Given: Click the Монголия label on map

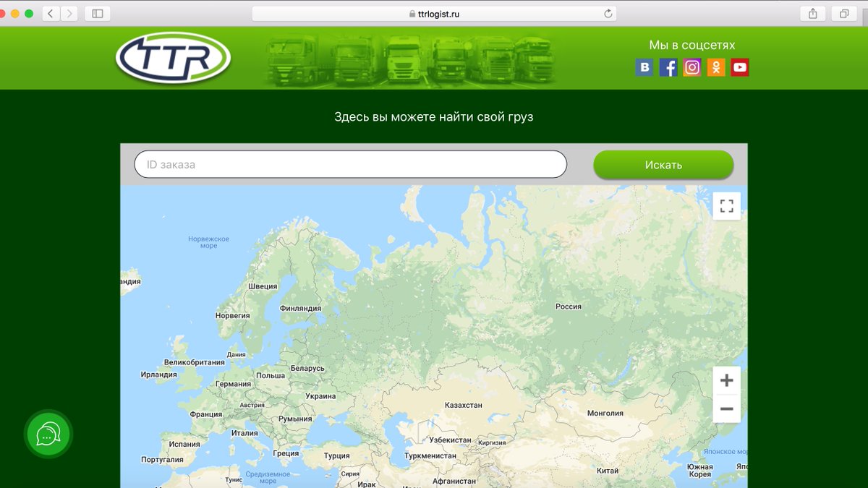Looking at the screenshot, I should (605, 414).
